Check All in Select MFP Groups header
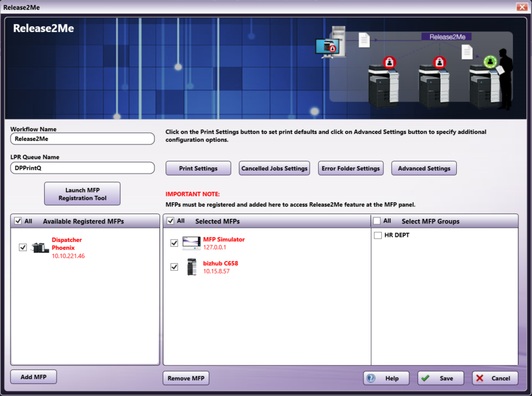This screenshot has height=396, width=532. pos(377,221)
